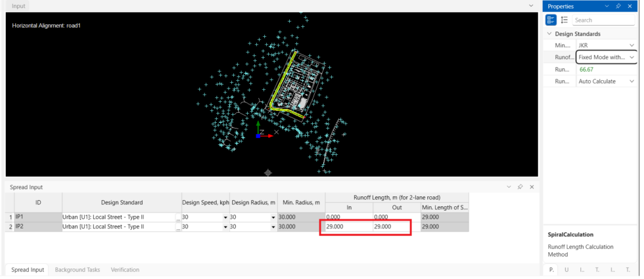Switch Properties to alphabetical sort icon
Viewport: 644px width, 279px height.
click(x=564, y=20)
